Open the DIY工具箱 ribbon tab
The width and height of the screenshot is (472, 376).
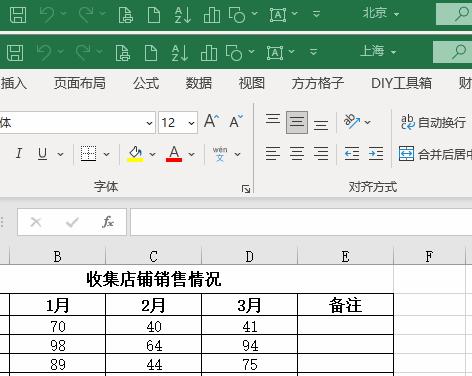(401, 83)
